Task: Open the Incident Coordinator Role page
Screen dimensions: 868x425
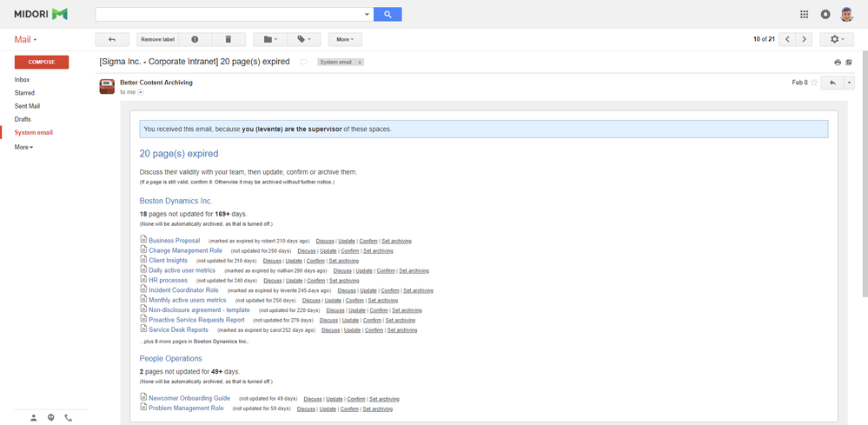Action: pos(184,290)
